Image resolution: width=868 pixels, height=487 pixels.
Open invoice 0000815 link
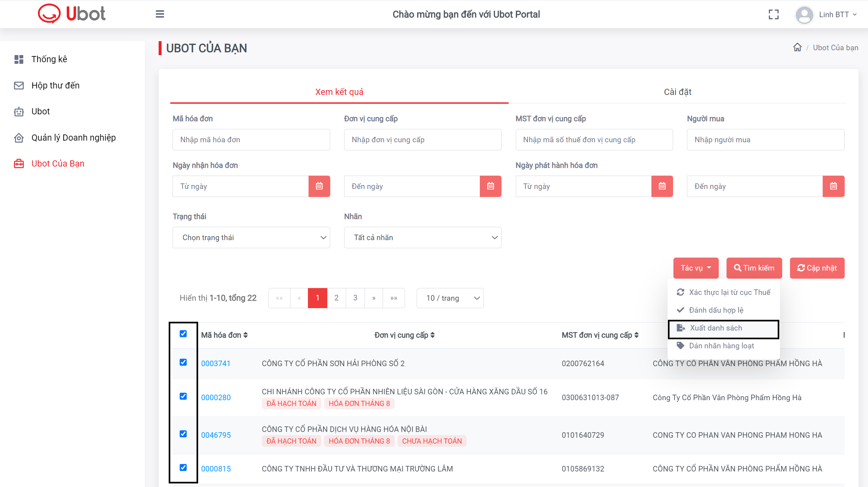coord(216,469)
